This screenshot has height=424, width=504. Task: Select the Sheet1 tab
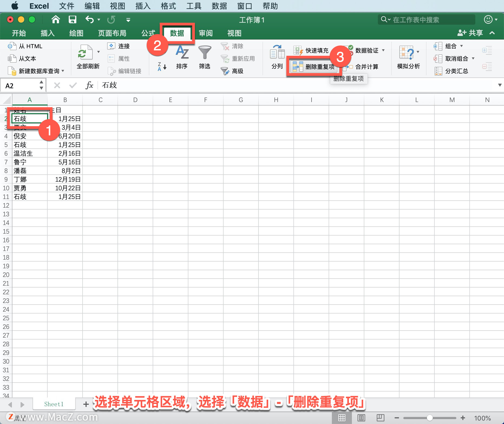54,404
